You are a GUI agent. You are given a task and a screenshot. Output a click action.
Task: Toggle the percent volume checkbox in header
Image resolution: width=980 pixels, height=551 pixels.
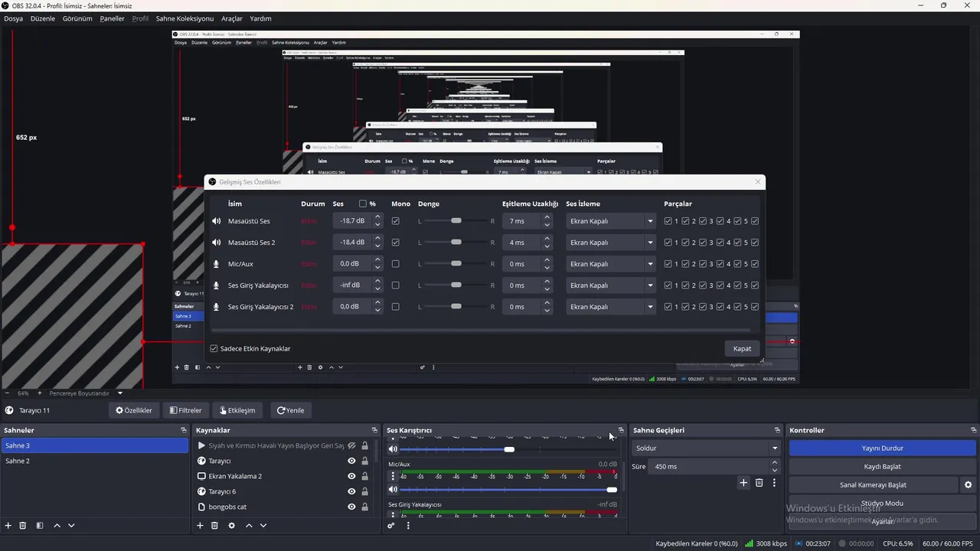pyautogui.click(x=363, y=204)
